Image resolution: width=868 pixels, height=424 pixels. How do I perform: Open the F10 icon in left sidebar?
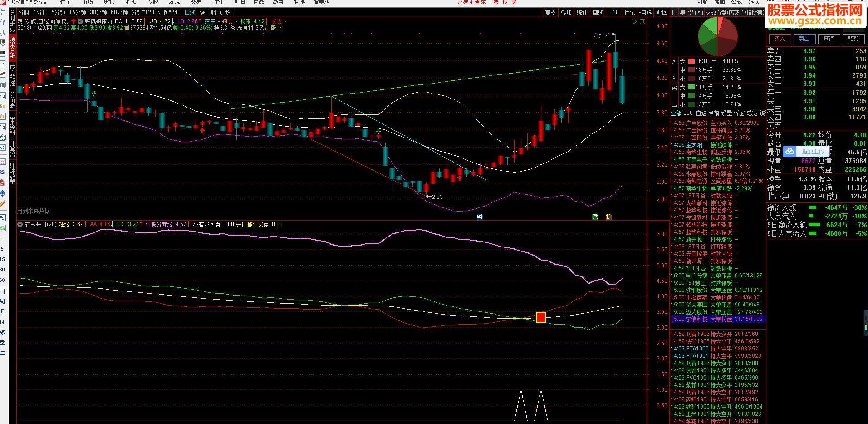click(x=4, y=95)
